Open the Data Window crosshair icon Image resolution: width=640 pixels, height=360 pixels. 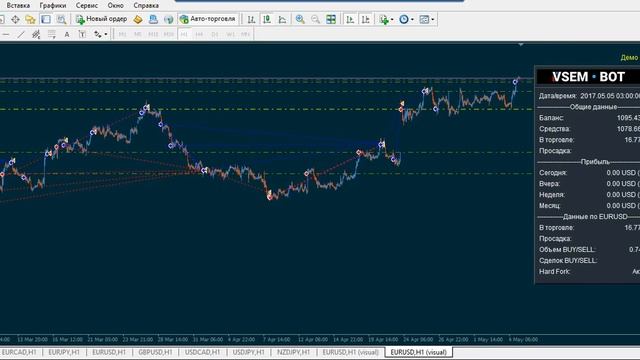point(16,19)
